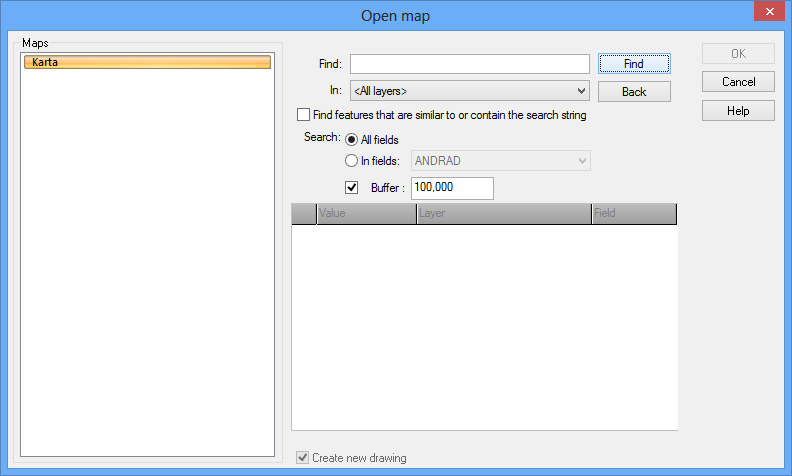Screen dimensions: 792x476
Task: Toggle the Create new drawing checkbox
Action: [x=303, y=458]
